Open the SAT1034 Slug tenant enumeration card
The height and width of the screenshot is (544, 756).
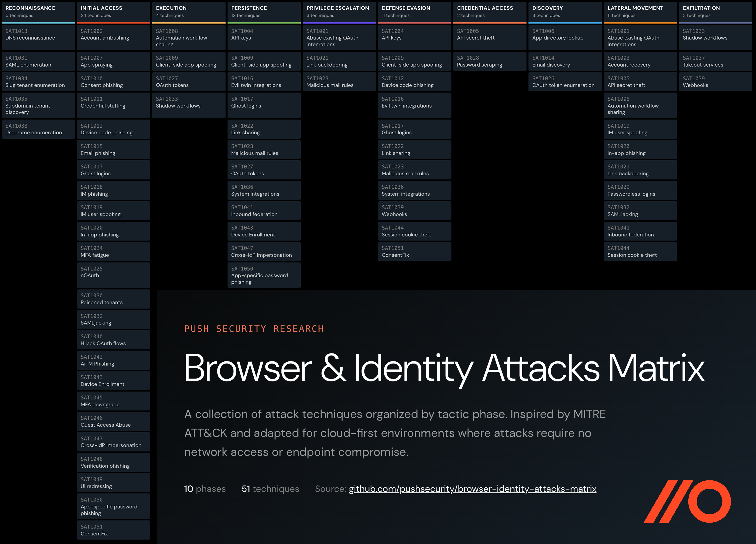click(38, 82)
